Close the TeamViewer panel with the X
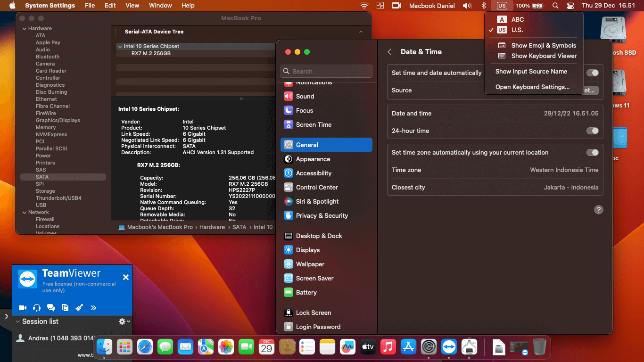This screenshot has width=644, height=362. pyautogui.click(x=126, y=277)
